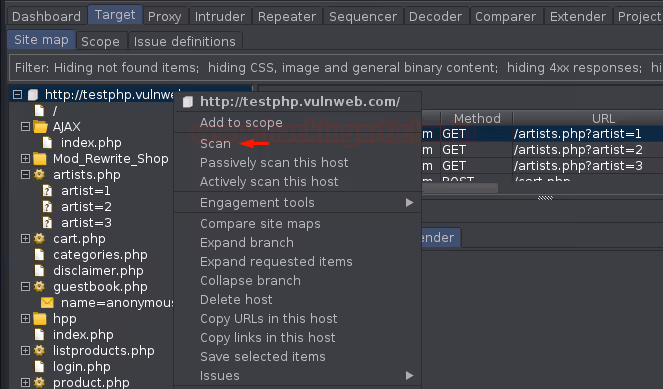Click the site map Filter bar
The image size is (663, 389).
pos(336,68)
